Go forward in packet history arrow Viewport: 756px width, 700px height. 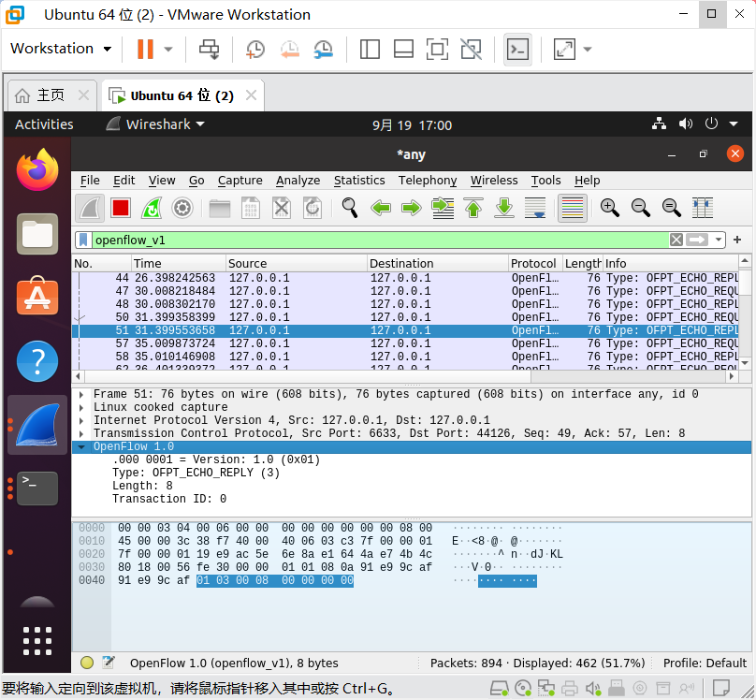tap(412, 209)
